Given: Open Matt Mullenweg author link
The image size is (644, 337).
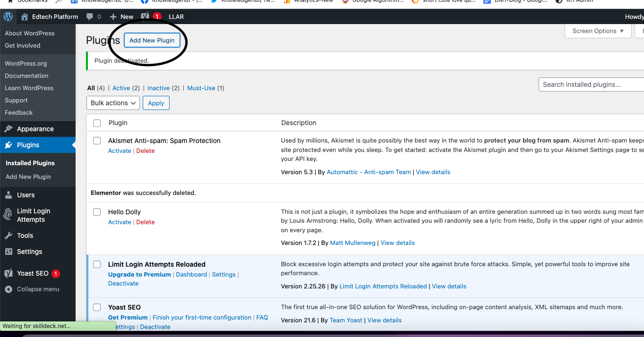Looking at the screenshot, I should [x=353, y=243].
